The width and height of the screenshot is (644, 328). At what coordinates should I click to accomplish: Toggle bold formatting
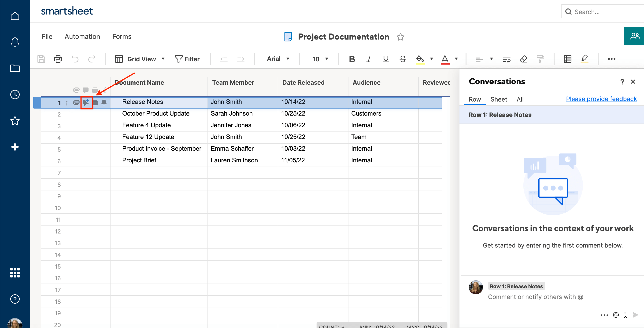click(x=352, y=59)
